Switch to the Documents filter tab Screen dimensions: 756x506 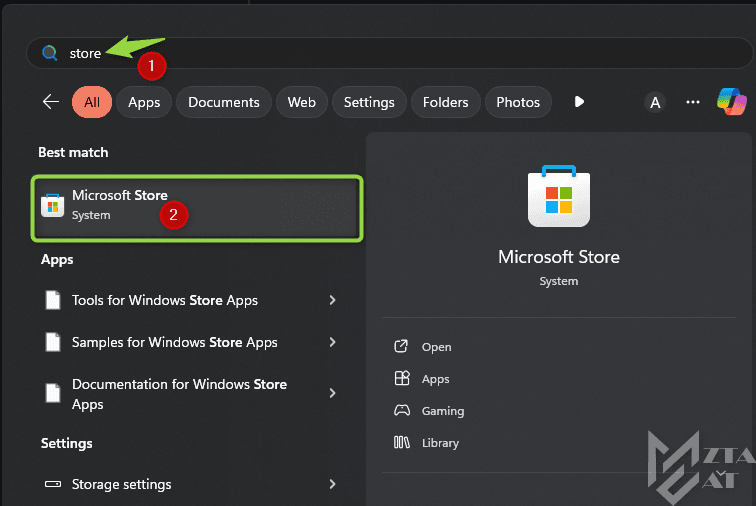coord(224,102)
